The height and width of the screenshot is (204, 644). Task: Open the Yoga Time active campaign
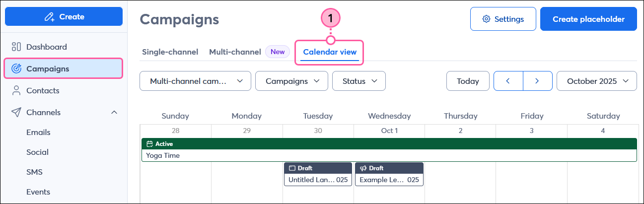coord(389,155)
